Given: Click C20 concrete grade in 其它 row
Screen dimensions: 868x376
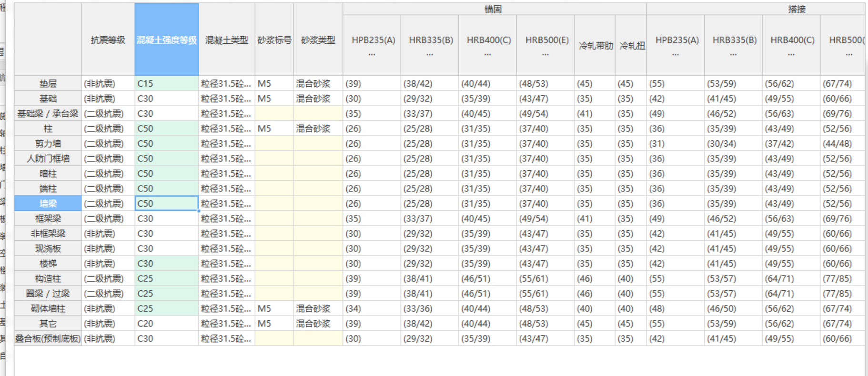Looking at the screenshot, I should pyautogui.click(x=167, y=324).
